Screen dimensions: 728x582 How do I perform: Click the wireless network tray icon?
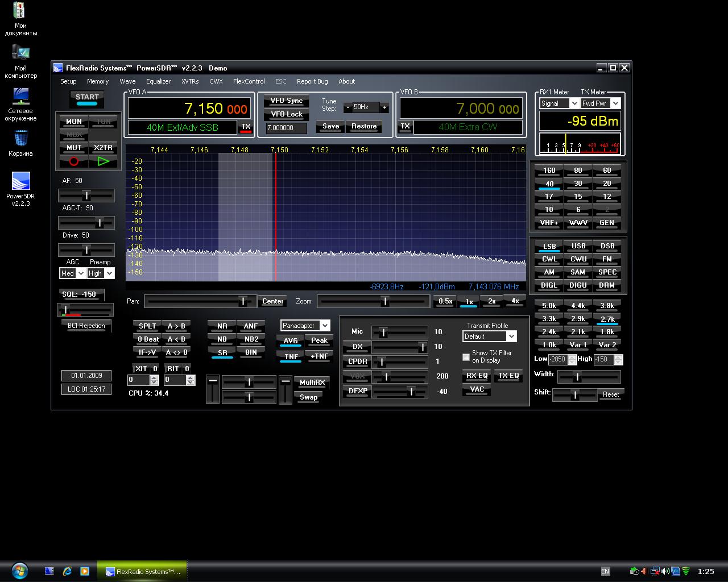686,571
